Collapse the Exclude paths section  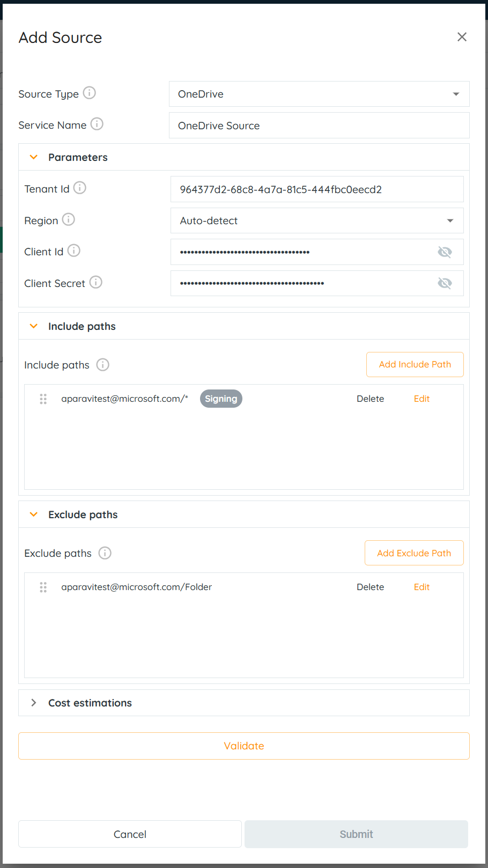[x=34, y=514]
